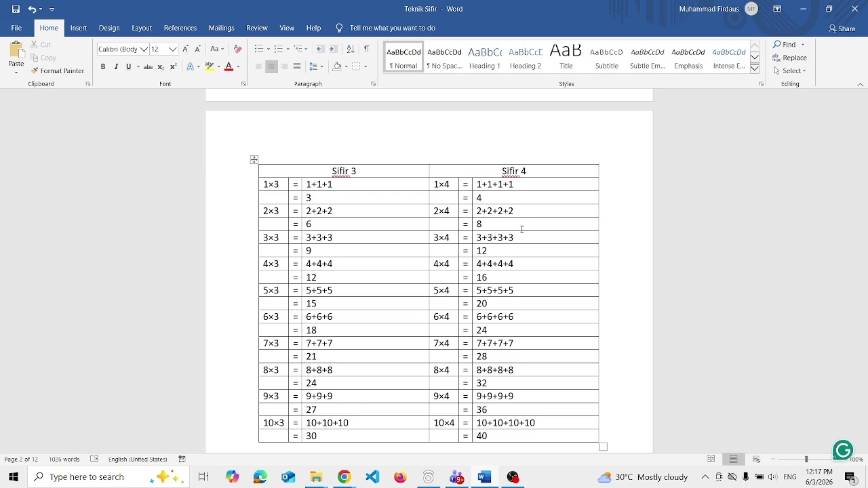Launch Visual Studio Code from taskbar
The width and height of the screenshot is (868, 488).
point(372,477)
